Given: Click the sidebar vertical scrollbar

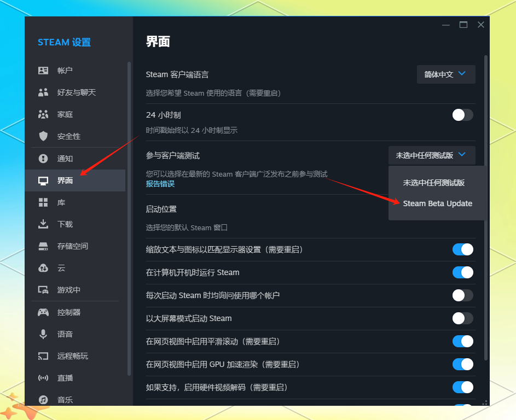Looking at the screenshot, I should tap(129, 219).
